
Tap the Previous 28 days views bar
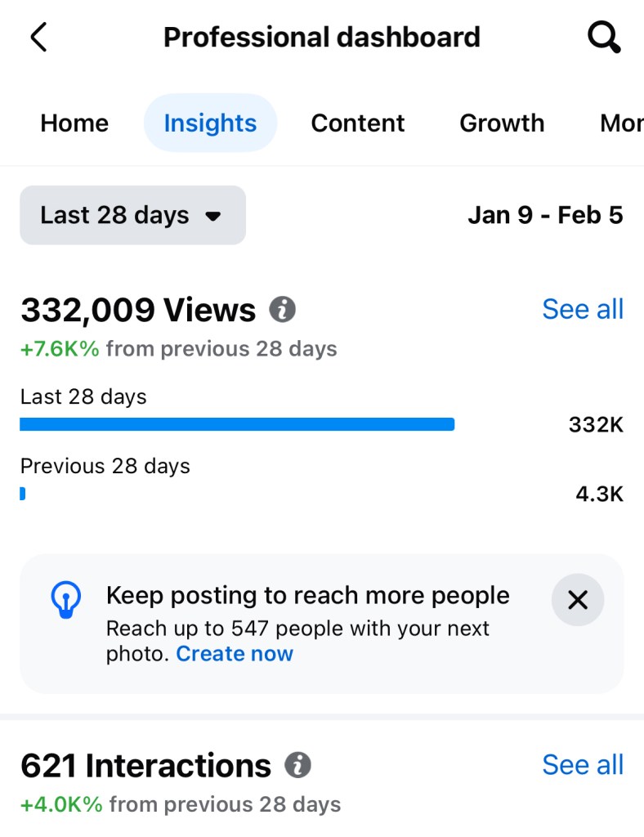pos(23,494)
